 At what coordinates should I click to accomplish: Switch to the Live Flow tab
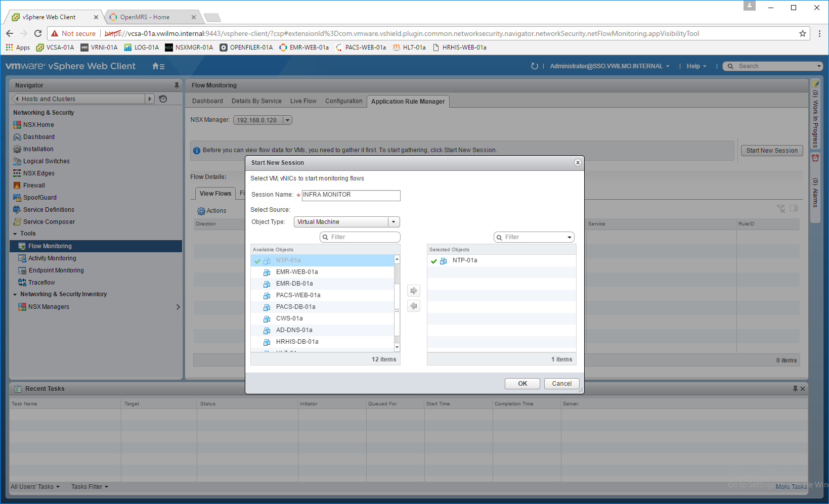click(x=303, y=101)
